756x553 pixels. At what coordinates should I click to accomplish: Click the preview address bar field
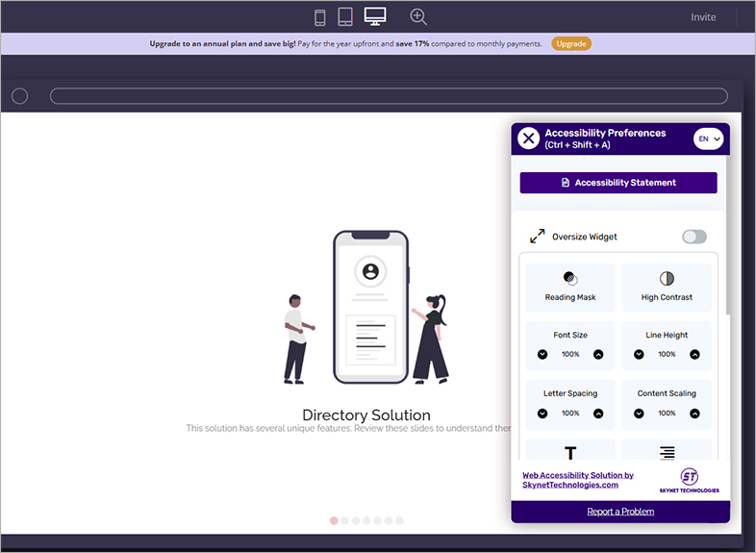(x=389, y=96)
